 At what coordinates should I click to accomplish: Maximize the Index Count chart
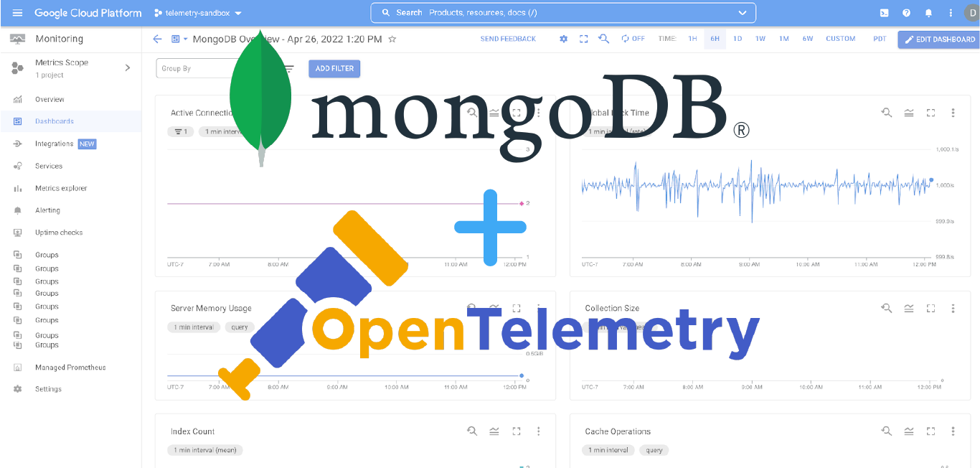516,431
